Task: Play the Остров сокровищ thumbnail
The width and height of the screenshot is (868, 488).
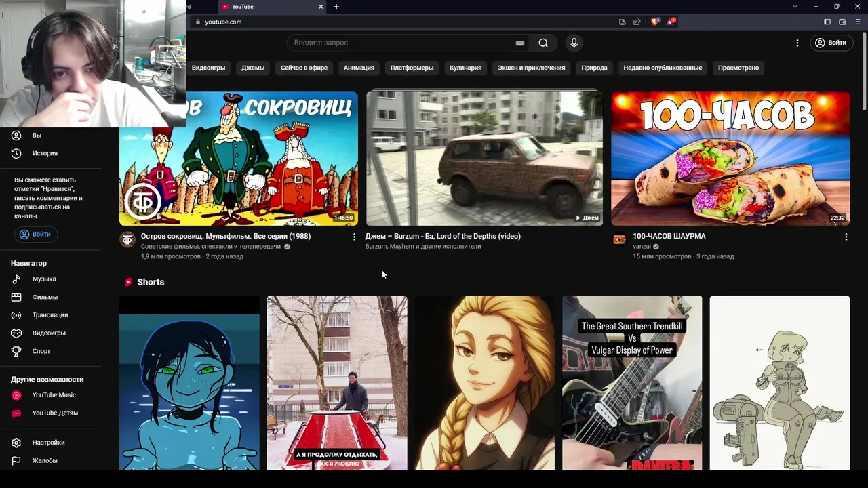Action: click(x=239, y=159)
